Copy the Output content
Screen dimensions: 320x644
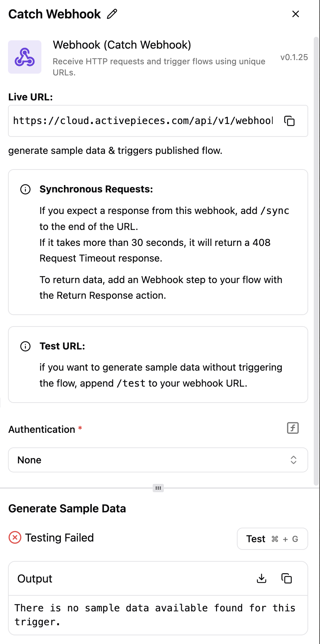(287, 578)
